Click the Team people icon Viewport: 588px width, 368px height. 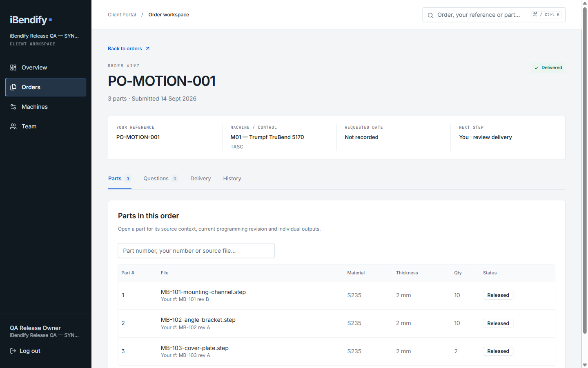(13, 126)
